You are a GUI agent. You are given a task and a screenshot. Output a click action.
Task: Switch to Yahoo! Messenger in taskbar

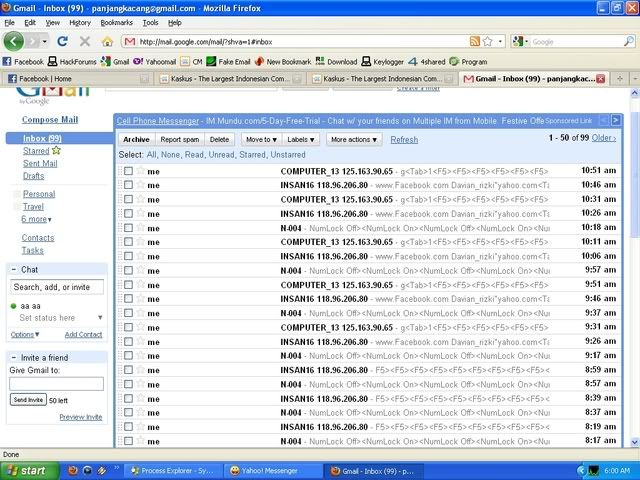[x=273, y=471]
